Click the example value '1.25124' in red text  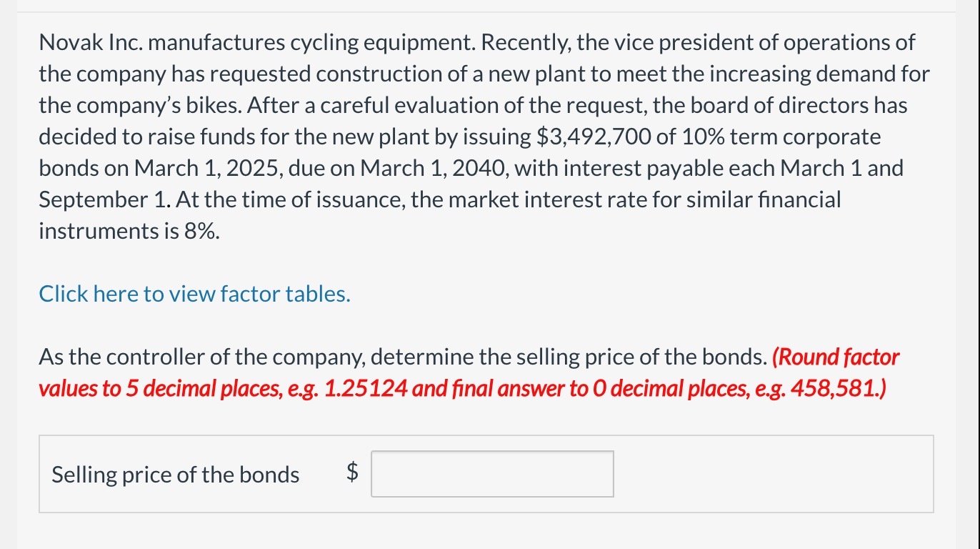(x=366, y=388)
